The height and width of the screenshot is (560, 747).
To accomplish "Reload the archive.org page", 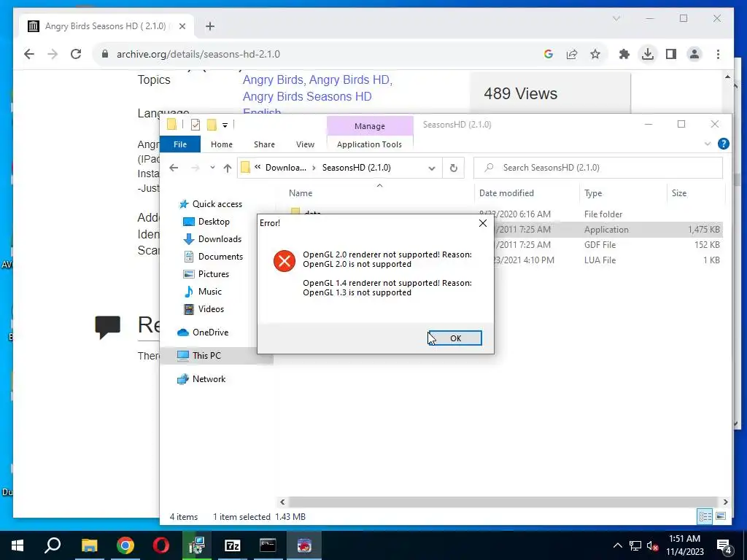I will 76,54.
